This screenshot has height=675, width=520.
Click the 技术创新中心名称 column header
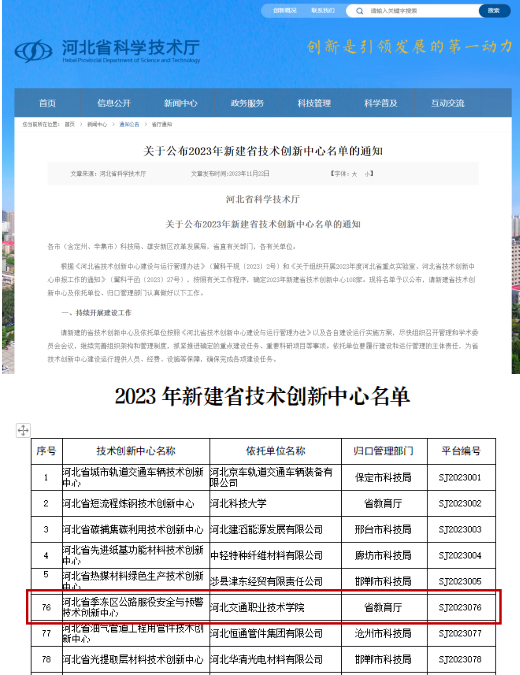pyautogui.click(x=136, y=451)
